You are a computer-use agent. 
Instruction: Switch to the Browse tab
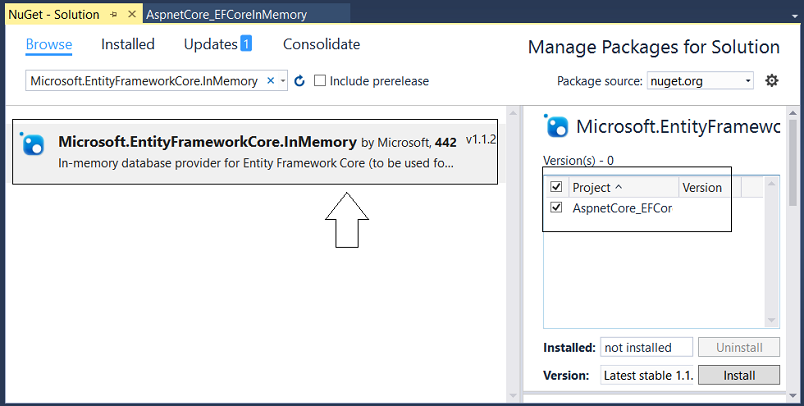(x=49, y=45)
